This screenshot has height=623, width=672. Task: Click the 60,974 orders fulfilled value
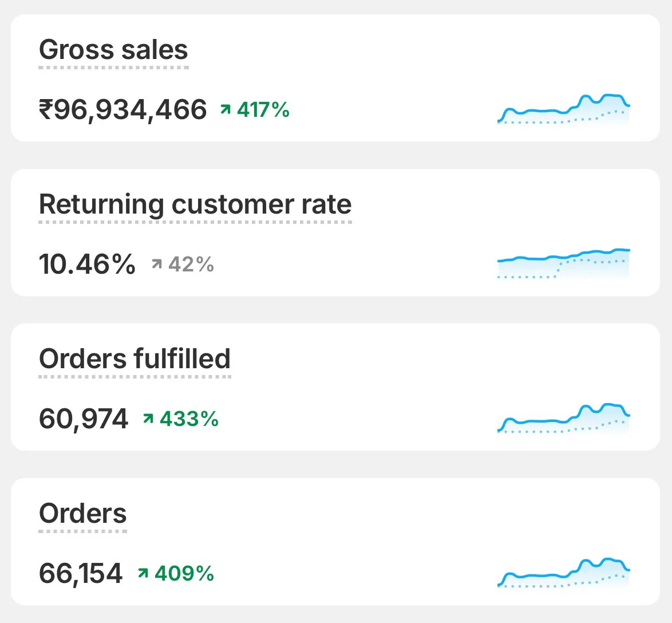pyautogui.click(x=84, y=419)
